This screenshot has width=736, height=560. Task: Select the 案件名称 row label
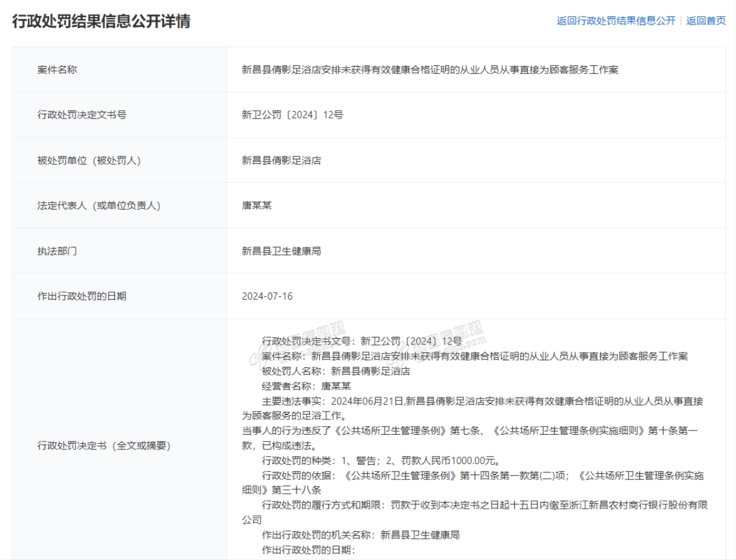[x=57, y=70]
